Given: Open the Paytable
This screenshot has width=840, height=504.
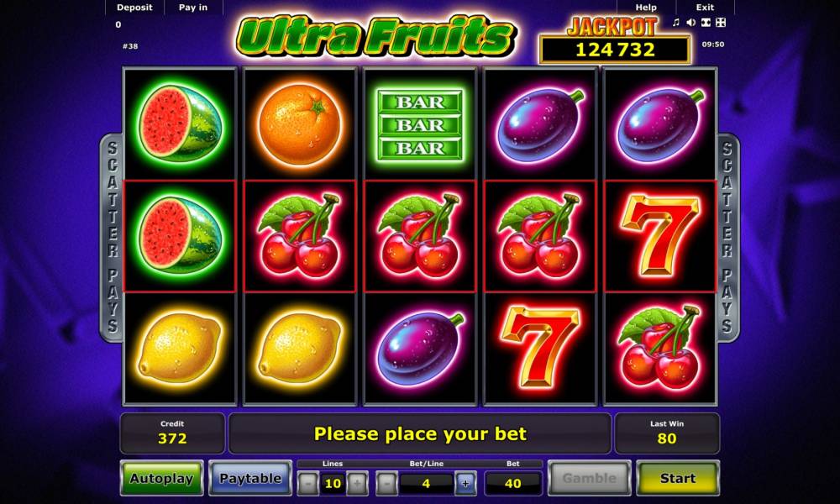Looking at the screenshot, I should coord(250,478).
